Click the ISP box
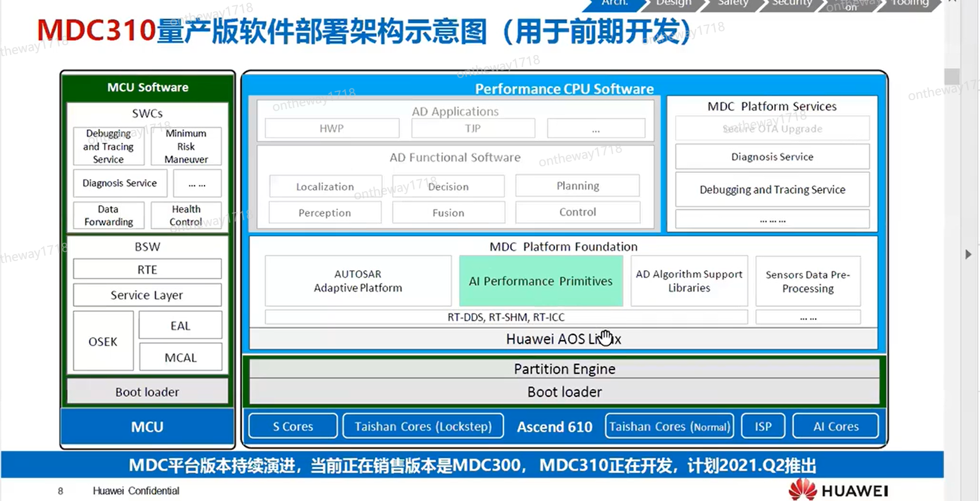980x501 pixels. click(763, 426)
